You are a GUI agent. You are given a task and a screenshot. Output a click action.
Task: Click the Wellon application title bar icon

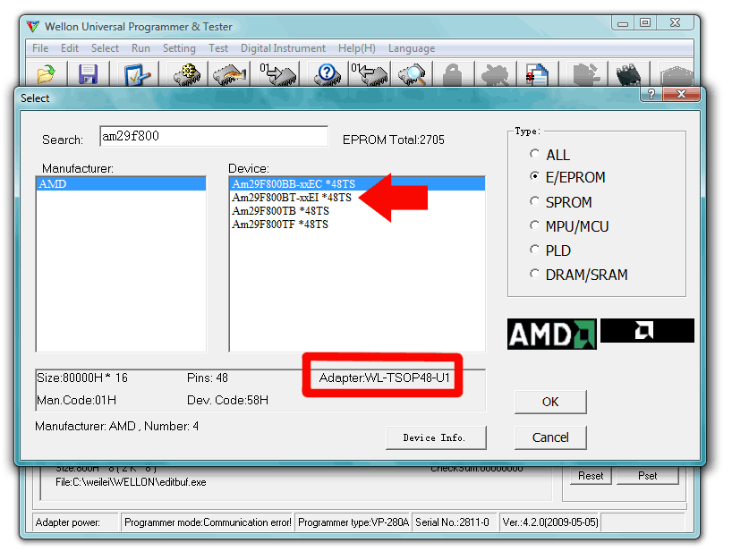pos(33,26)
